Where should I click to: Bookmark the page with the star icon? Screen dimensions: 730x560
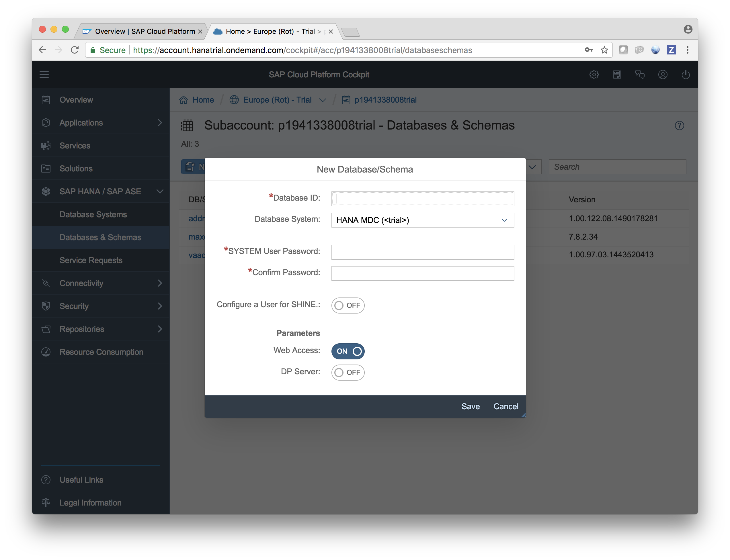(604, 50)
